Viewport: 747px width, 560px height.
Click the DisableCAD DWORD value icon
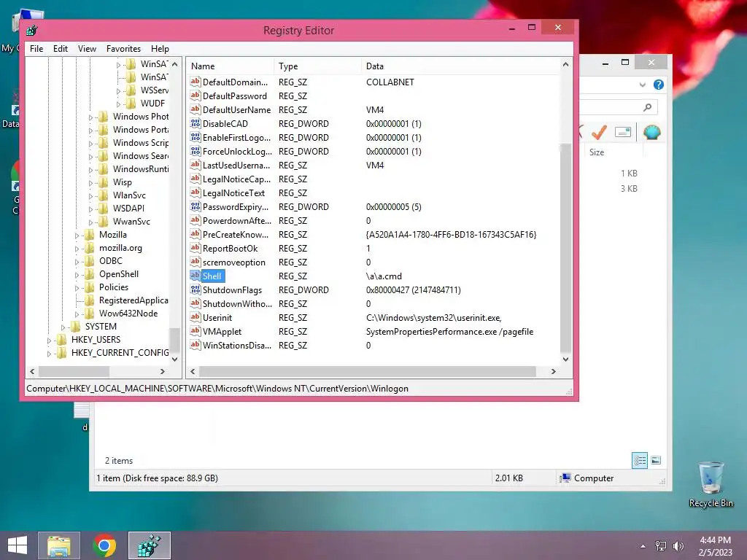(195, 123)
